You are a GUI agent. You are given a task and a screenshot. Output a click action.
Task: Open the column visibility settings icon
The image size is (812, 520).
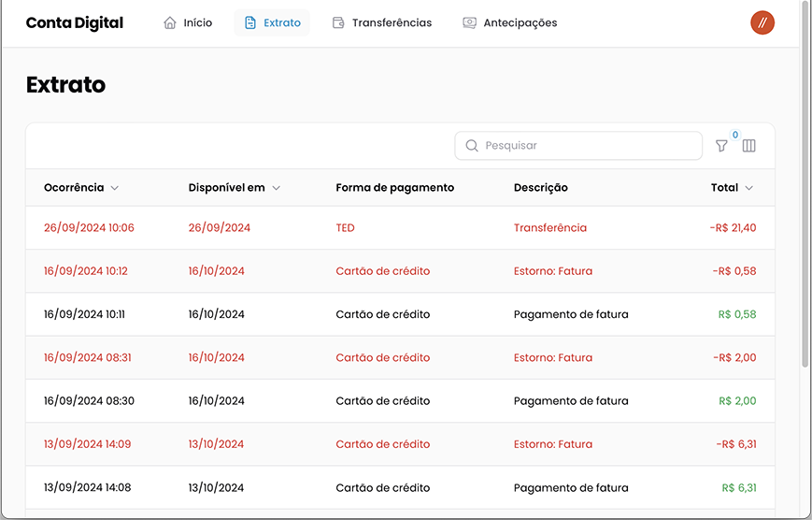[x=748, y=146]
